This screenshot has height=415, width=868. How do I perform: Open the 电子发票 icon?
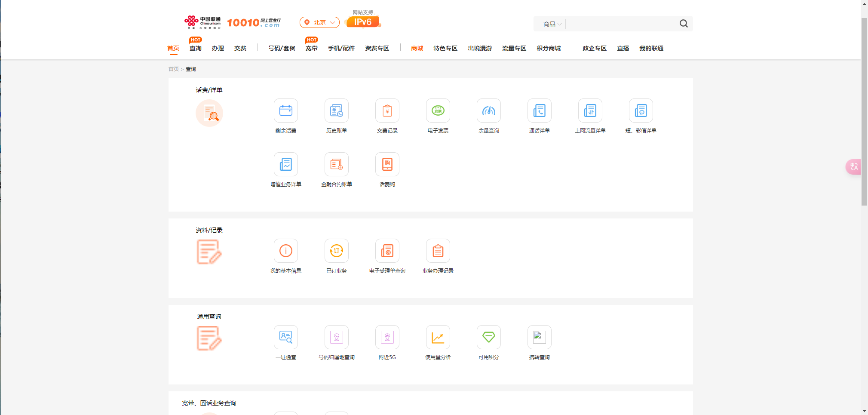tap(438, 111)
